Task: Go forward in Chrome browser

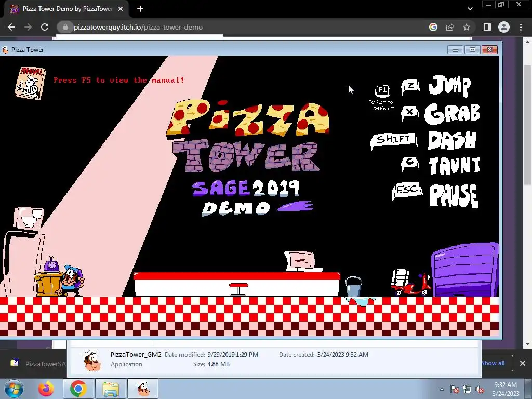Action: pos(28,27)
